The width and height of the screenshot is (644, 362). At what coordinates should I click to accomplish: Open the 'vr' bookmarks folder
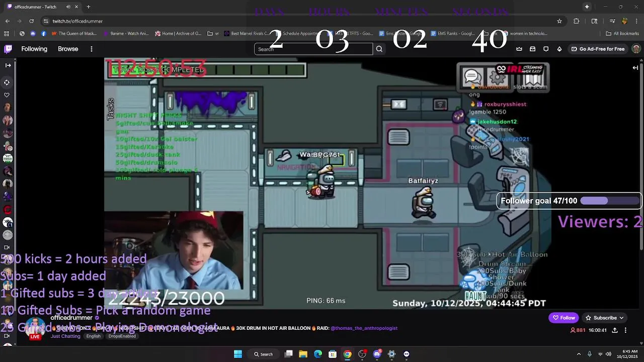213,34
